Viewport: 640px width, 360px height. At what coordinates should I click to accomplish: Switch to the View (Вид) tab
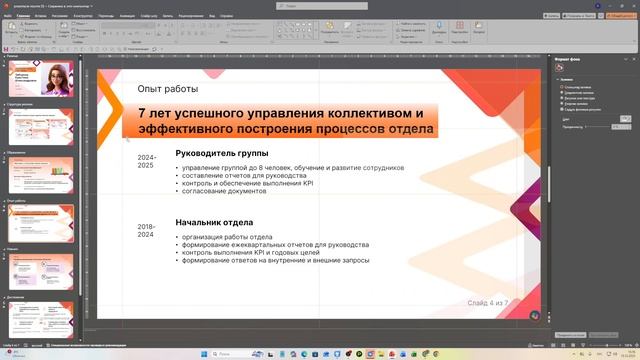[212, 16]
